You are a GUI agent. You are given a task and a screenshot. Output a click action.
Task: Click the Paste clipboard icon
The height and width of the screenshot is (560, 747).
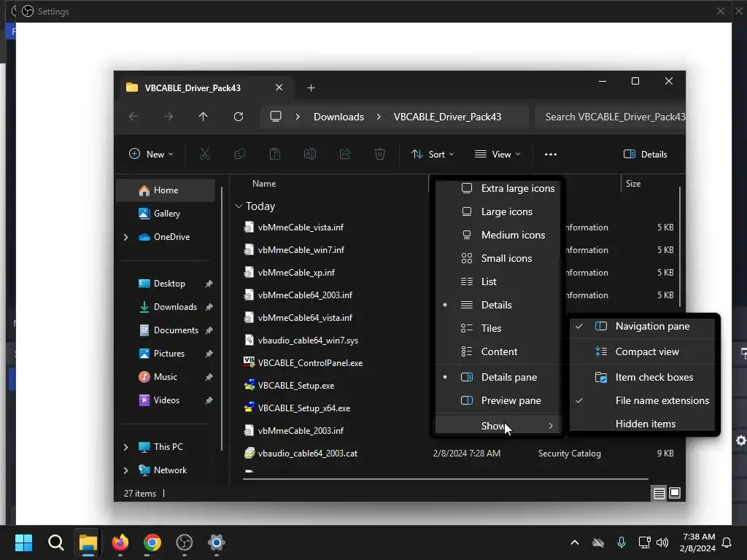pos(275,154)
